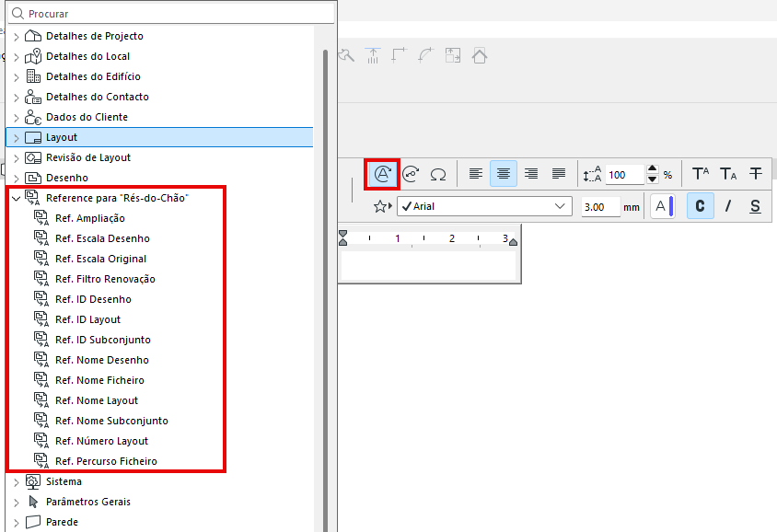Image resolution: width=777 pixels, height=532 pixels.
Task: Justify the text alignment
Action: pos(559,174)
